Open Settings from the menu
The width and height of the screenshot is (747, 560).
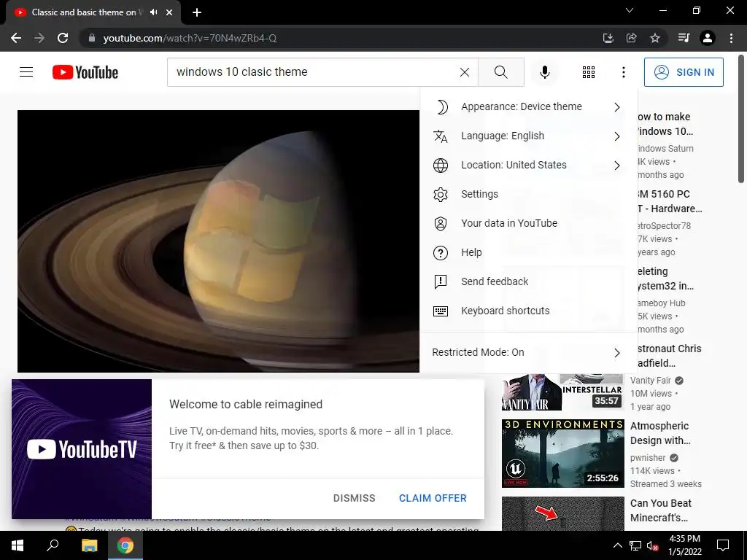point(528,194)
